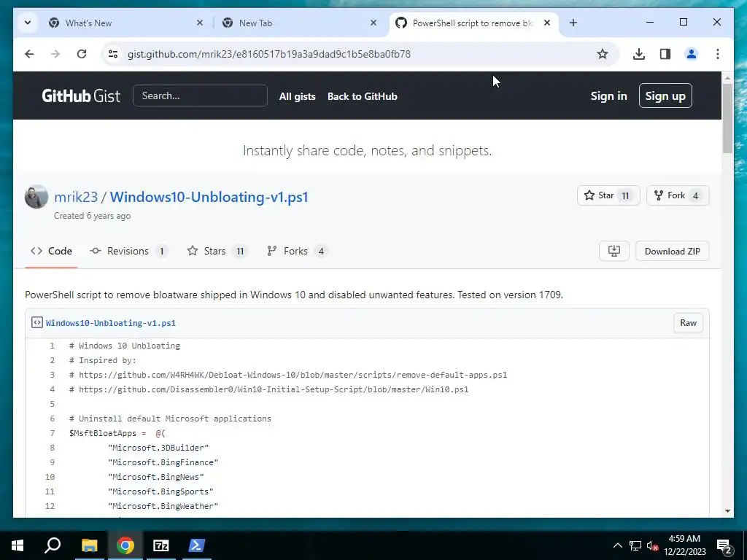
Task: Click the Sign up button
Action: (665, 96)
